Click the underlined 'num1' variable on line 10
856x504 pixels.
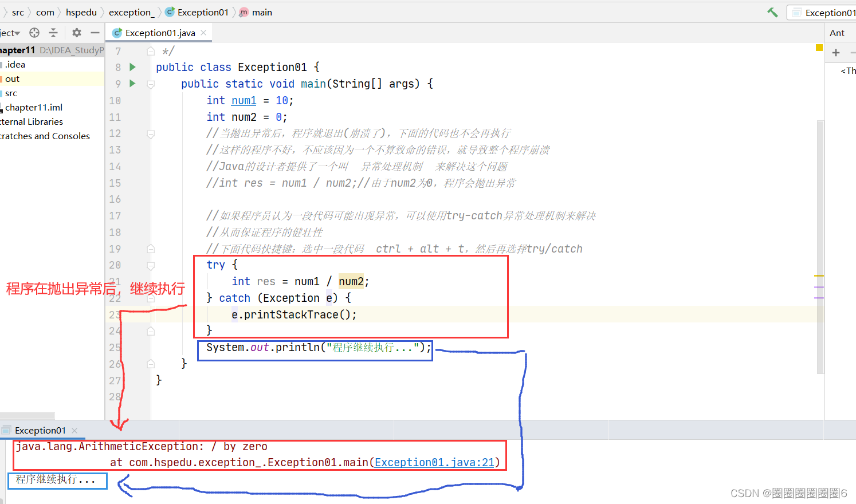(244, 100)
